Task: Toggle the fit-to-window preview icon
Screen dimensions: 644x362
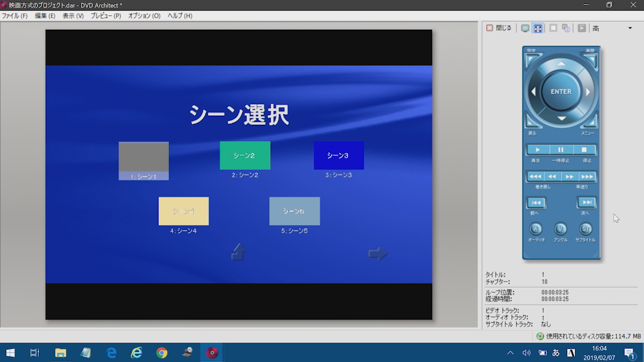Action: [x=538, y=28]
